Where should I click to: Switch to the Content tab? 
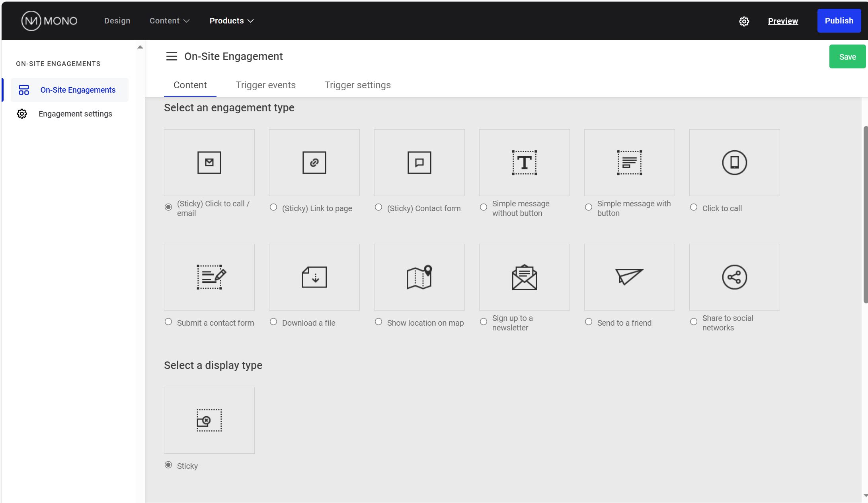pos(190,85)
